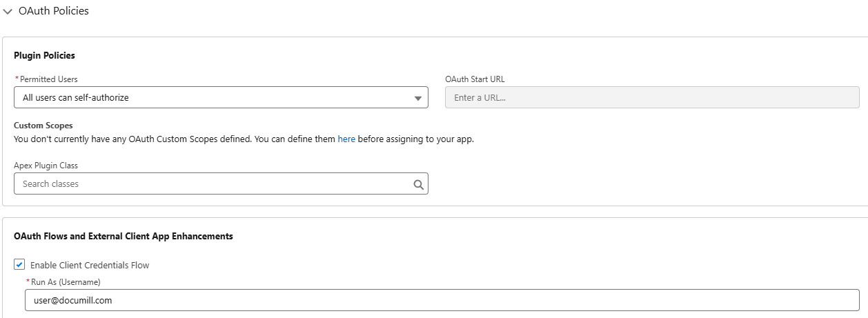868x318 pixels.
Task: Uncheck the Enable Client Credentials Flow checkbox
Action: (19, 265)
